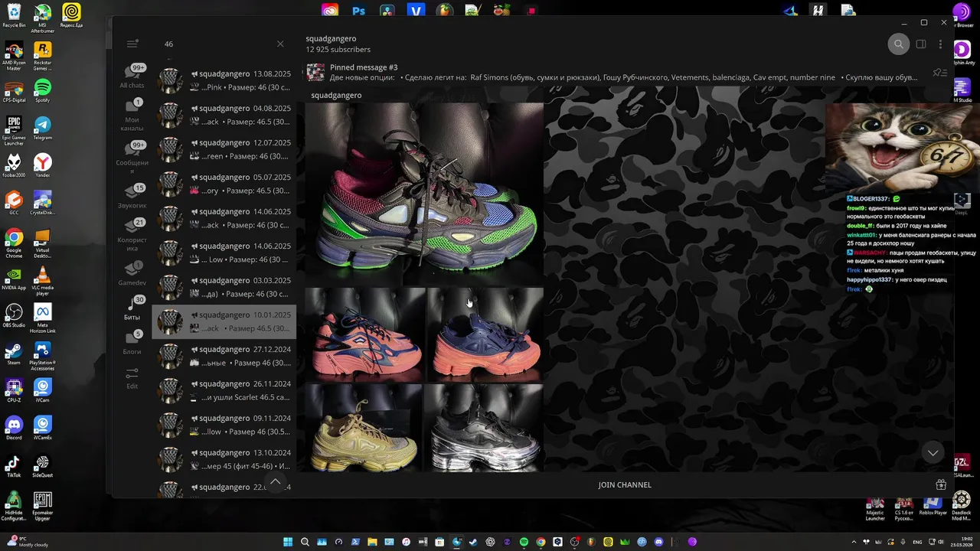Open the Сообщения folder
Image resolution: width=980 pixels, height=551 pixels.
(132, 158)
